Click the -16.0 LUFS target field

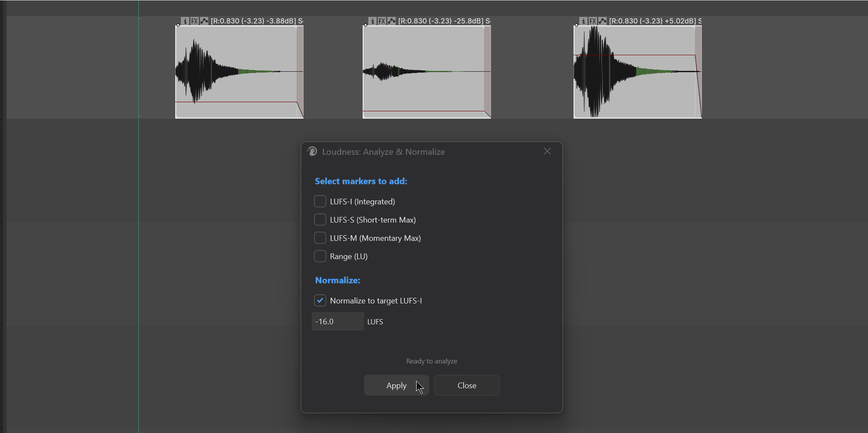338,321
